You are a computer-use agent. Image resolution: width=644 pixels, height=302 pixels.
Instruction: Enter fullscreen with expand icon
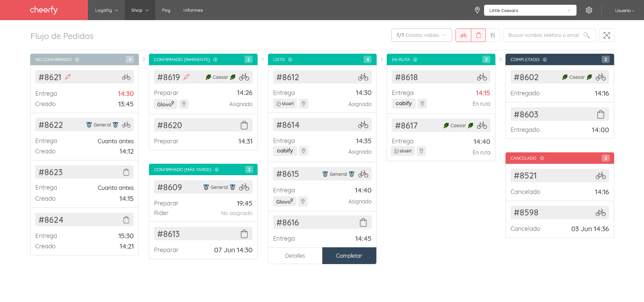[606, 35]
